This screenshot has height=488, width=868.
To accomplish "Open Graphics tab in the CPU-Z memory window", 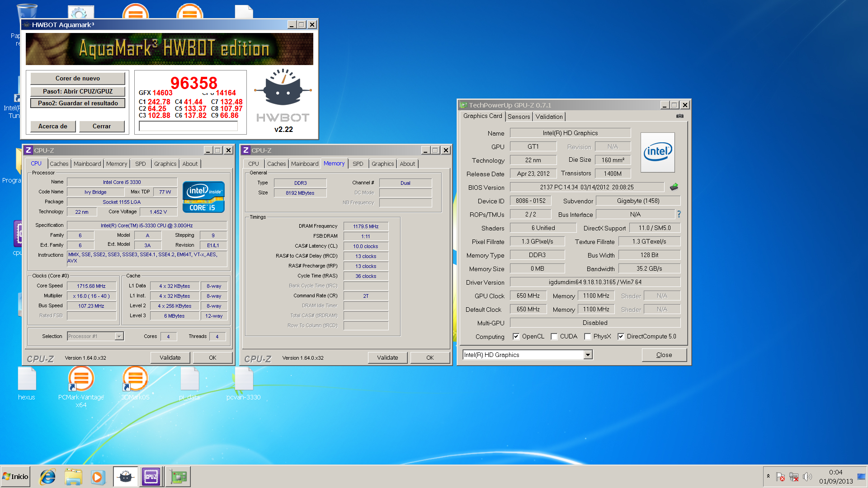I will click(382, 164).
